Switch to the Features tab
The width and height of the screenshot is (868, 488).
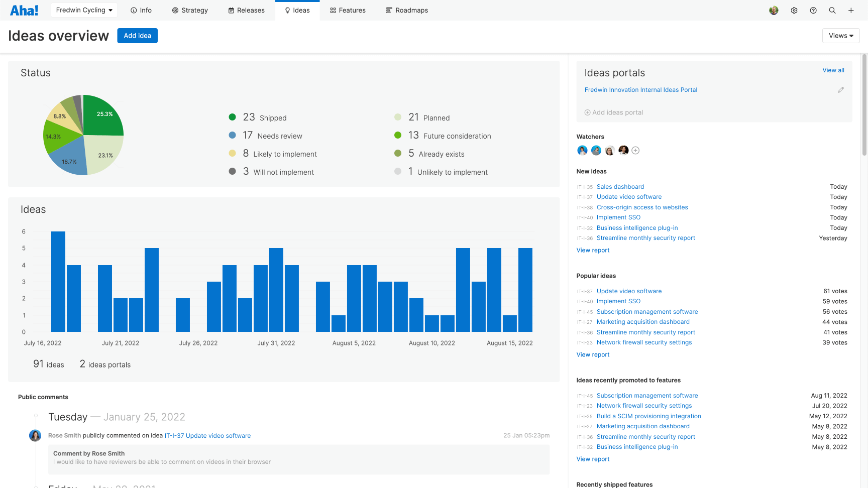(347, 10)
